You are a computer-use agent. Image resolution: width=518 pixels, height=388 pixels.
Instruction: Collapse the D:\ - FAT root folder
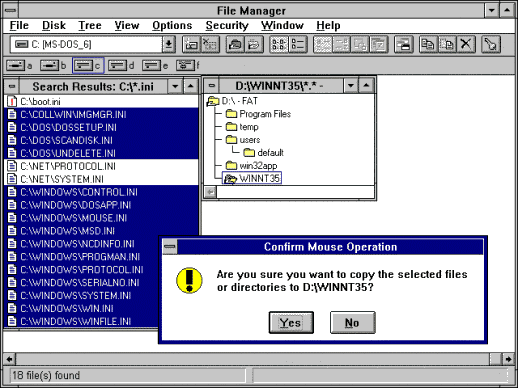click(213, 101)
